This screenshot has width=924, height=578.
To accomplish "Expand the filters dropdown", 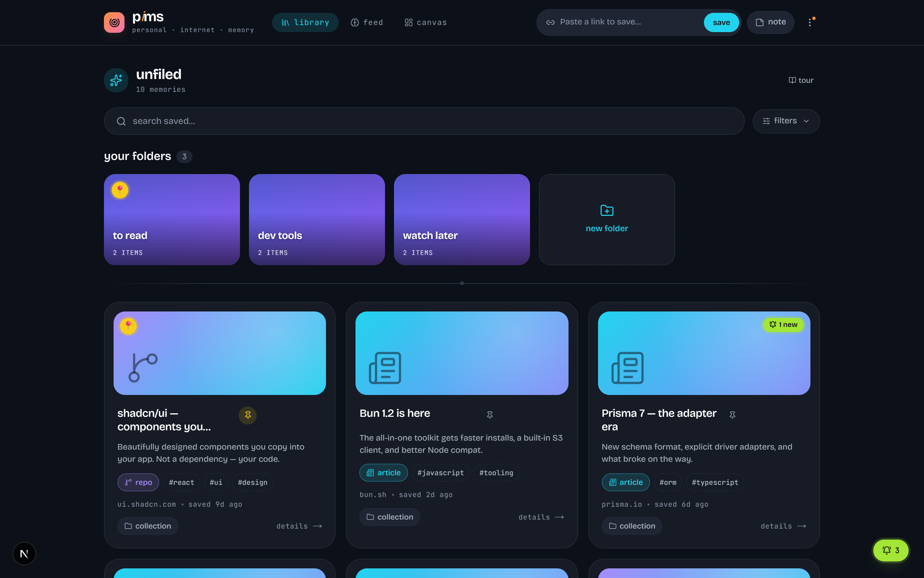I will tap(786, 121).
